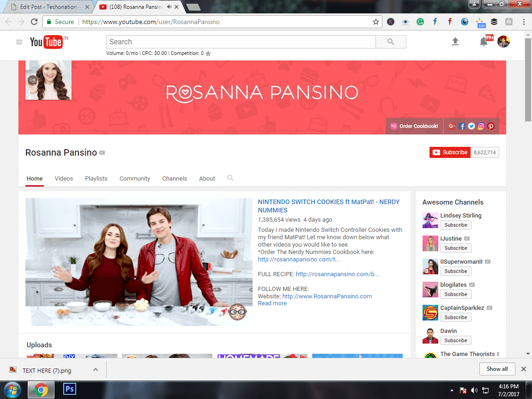Click the channel search magnifier icon
This screenshot has height=399, width=532.
click(x=230, y=178)
